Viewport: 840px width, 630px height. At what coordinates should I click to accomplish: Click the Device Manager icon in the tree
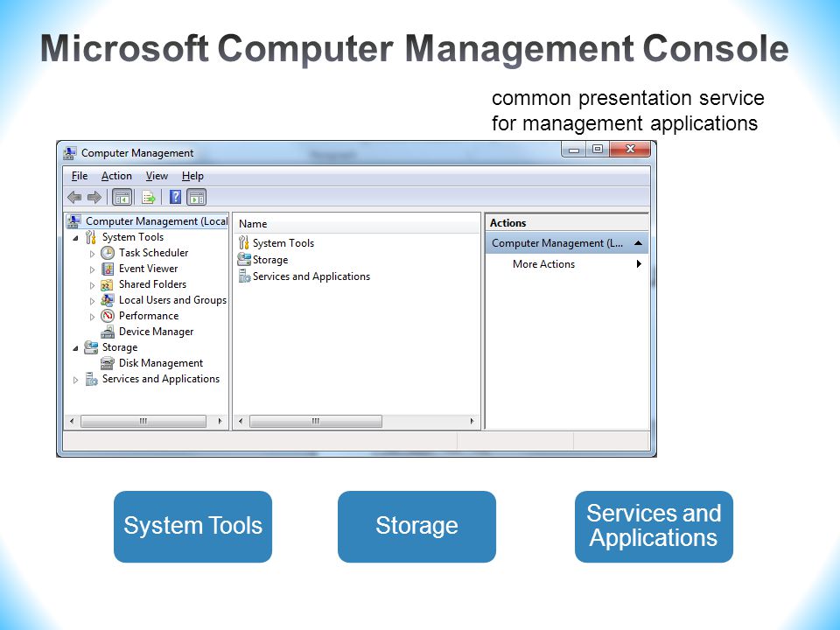coord(108,332)
